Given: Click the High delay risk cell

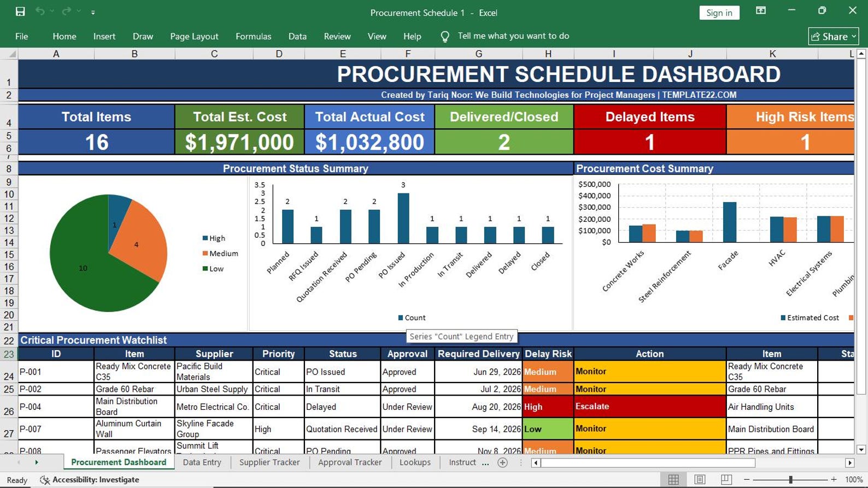Looking at the screenshot, I should 548,407.
